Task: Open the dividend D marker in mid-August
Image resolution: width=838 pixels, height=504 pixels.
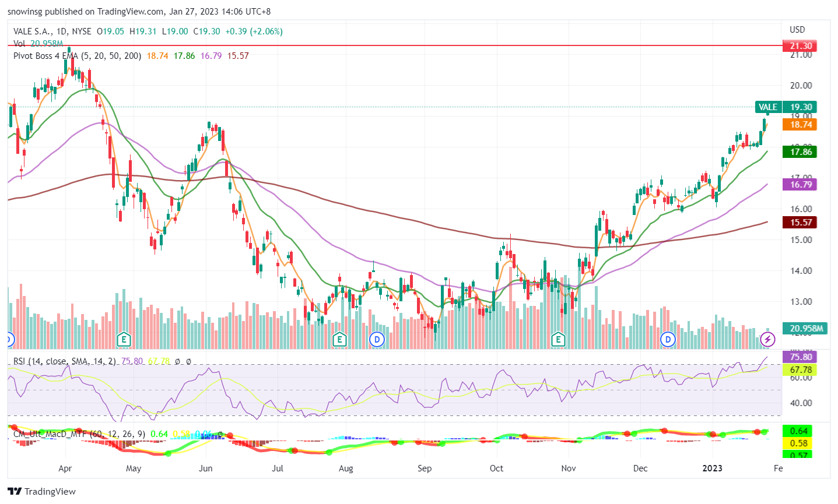Action: coord(377,339)
